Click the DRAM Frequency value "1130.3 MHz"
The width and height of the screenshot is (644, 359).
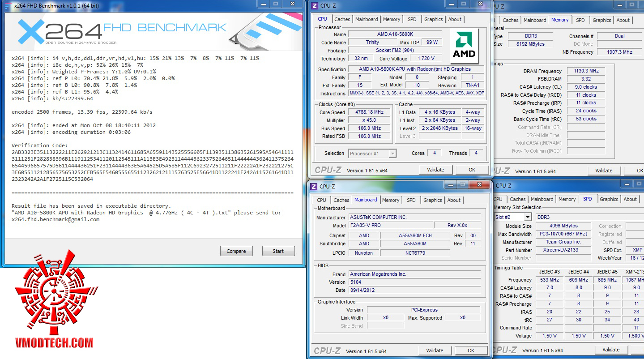586,71
